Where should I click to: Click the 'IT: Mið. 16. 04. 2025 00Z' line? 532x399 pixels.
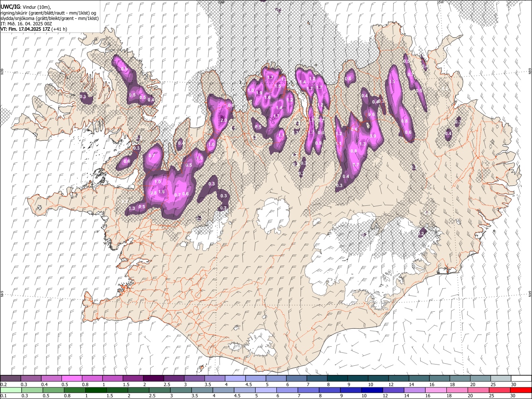tap(26, 24)
